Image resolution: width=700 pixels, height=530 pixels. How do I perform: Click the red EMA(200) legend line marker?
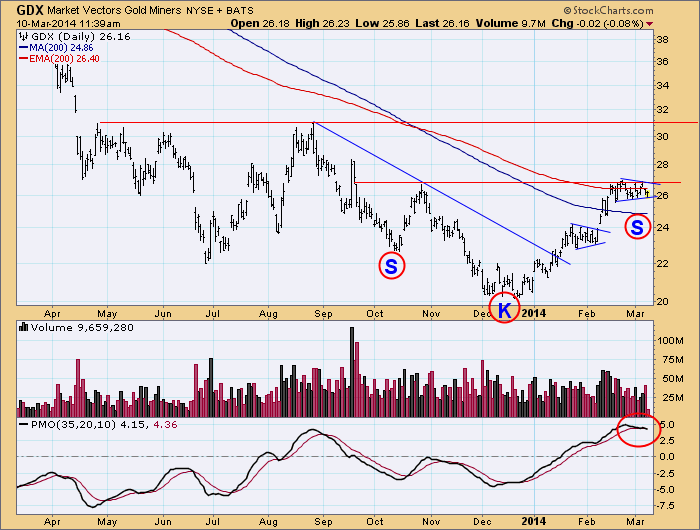[x=23, y=58]
